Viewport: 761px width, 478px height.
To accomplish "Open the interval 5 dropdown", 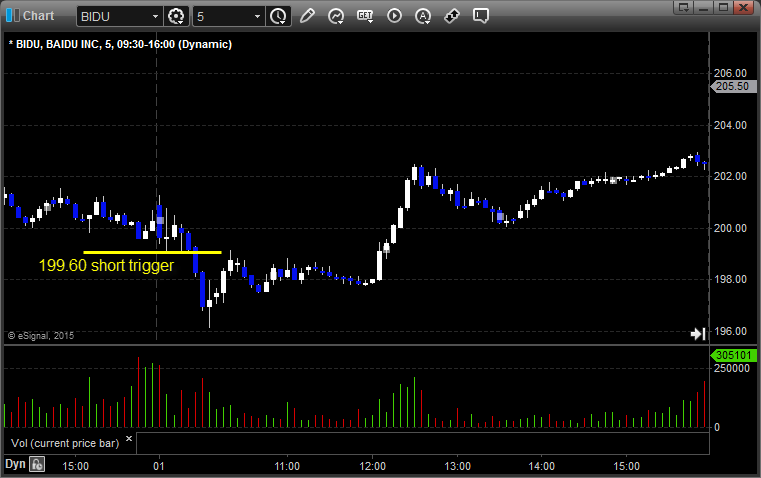I will [257, 16].
